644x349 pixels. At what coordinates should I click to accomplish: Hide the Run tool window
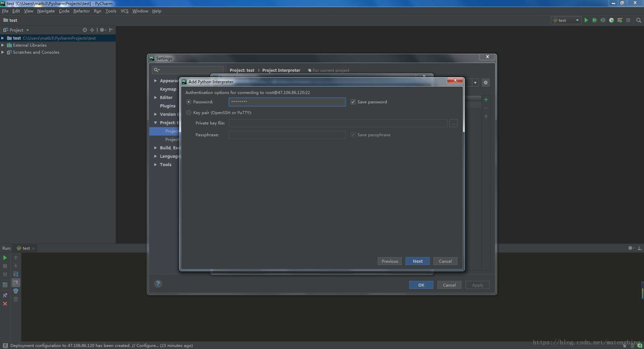click(640, 248)
